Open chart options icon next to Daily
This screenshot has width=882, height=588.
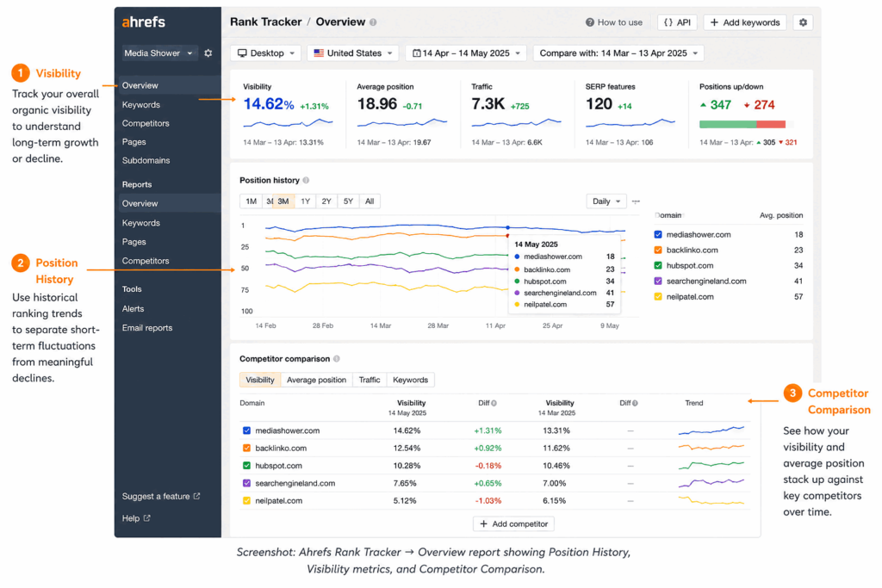click(x=636, y=201)
